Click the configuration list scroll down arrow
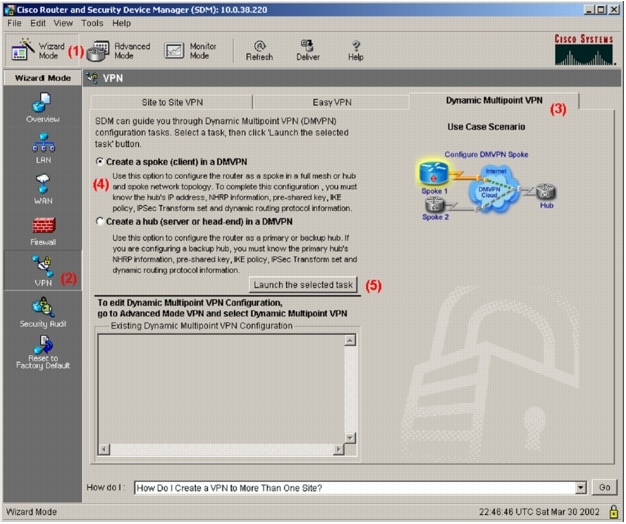 (350, 438)
